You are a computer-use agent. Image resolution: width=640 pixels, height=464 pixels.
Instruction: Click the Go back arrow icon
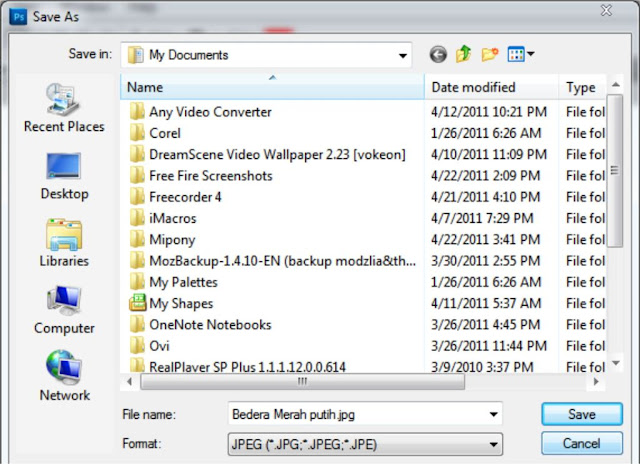438,54
